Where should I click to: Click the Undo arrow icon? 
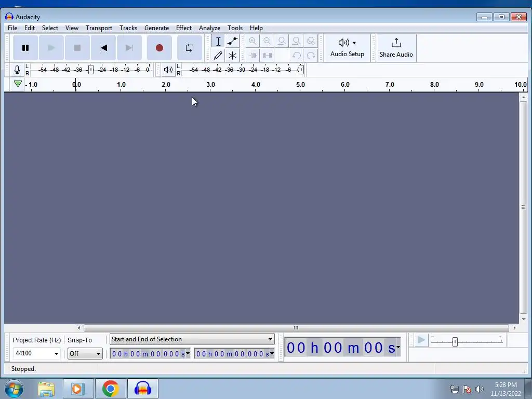[297, 55]
